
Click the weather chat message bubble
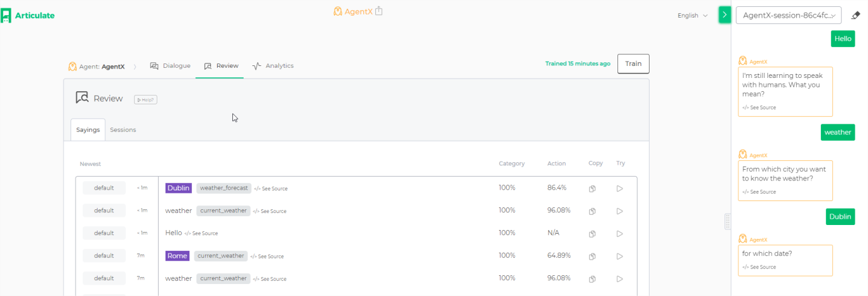point(838,132)
